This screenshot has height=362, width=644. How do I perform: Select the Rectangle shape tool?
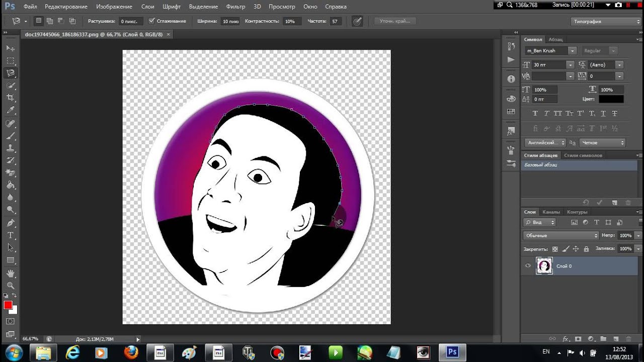click(x=11, y=260)
